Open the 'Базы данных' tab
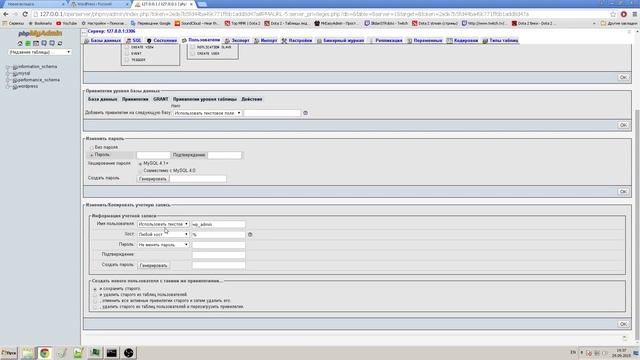The image size is (640, 360). (102, 41)
